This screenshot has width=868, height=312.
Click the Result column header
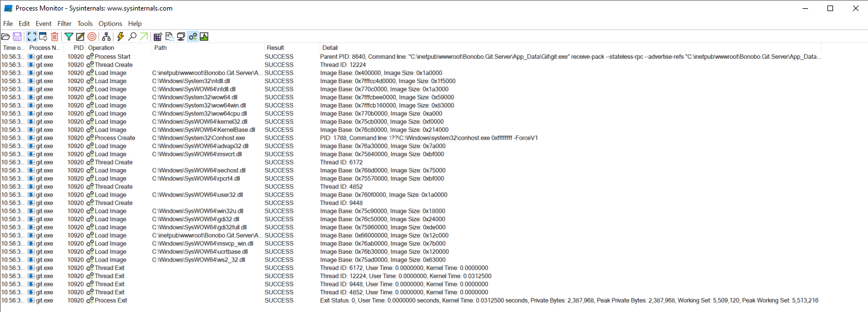coord(292,48)
